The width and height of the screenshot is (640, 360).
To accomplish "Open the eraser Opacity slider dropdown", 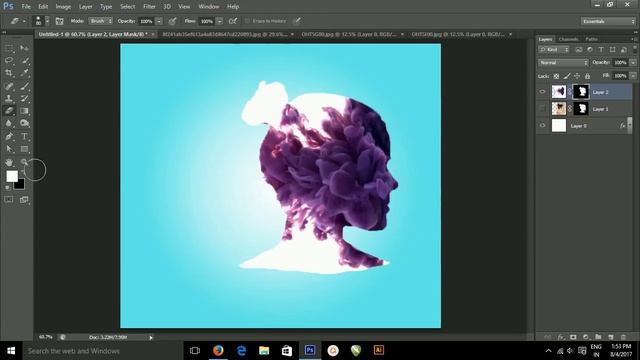I will click(159, 21).
